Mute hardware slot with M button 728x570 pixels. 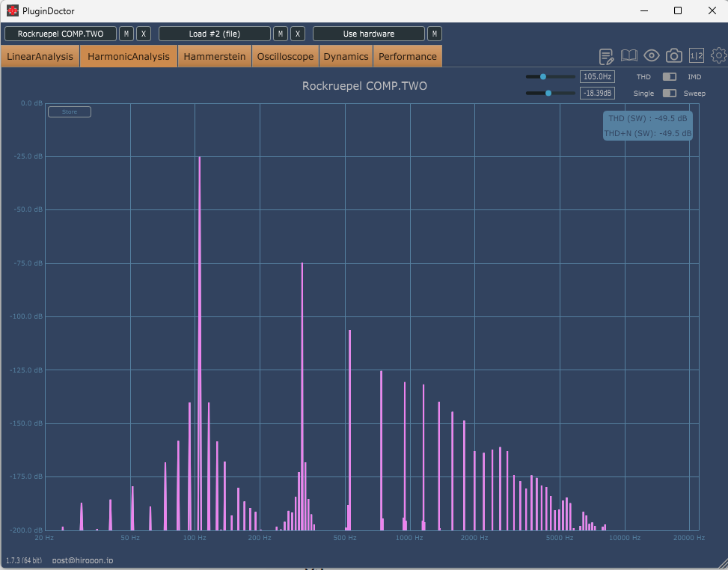coord(435,34)
